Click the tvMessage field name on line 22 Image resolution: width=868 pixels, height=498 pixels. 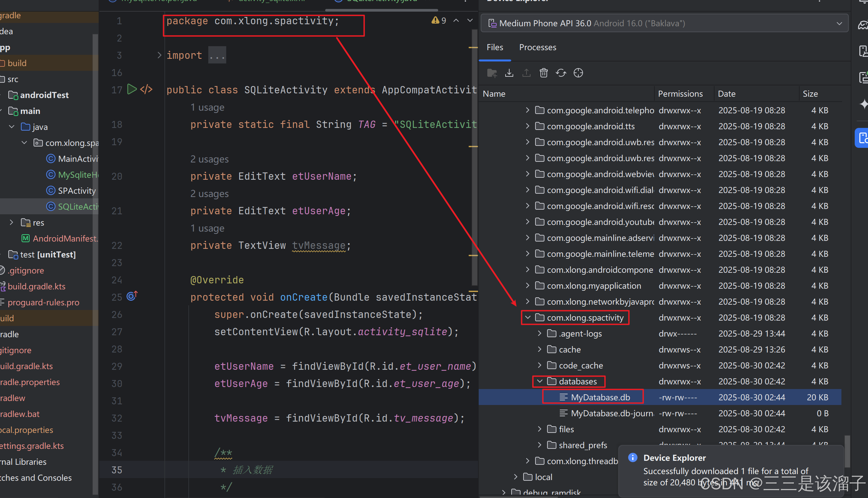319,245
